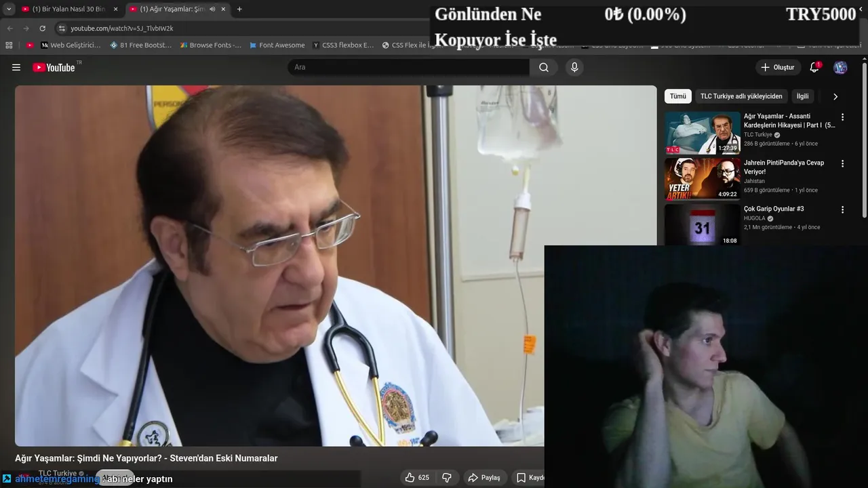868x488 pixels.
Task: Open options menu for Jahrein PintiPanda video
Action: [x=842, y=163]
